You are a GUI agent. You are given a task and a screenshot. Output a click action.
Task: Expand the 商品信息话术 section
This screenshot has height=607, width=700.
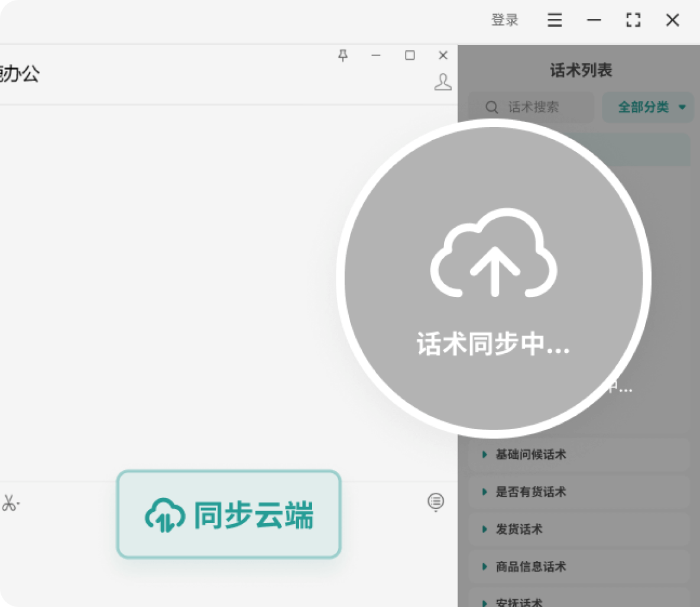[529, 567]
